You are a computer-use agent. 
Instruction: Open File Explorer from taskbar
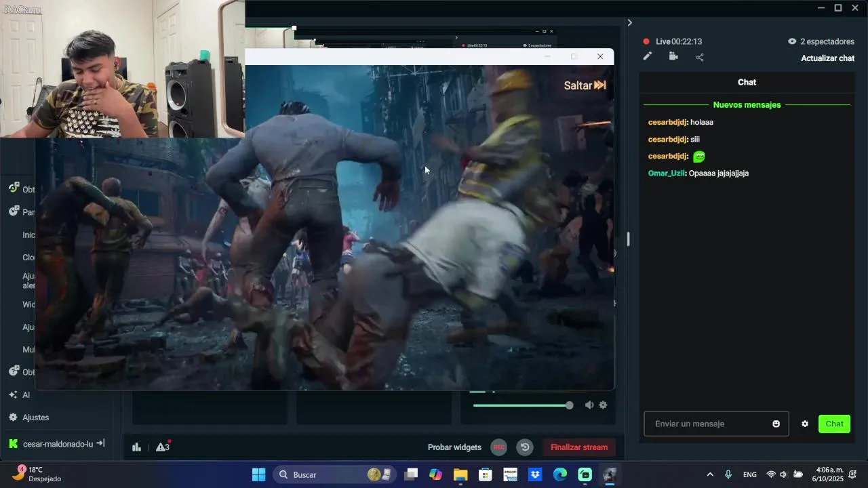(460, 474)
